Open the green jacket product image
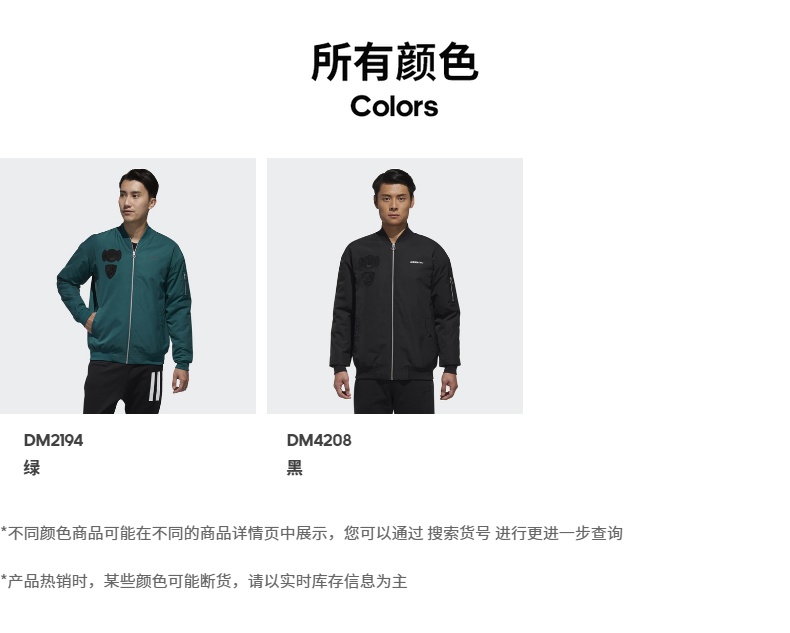The image size is (790, 633). click(x=128, y=286)
